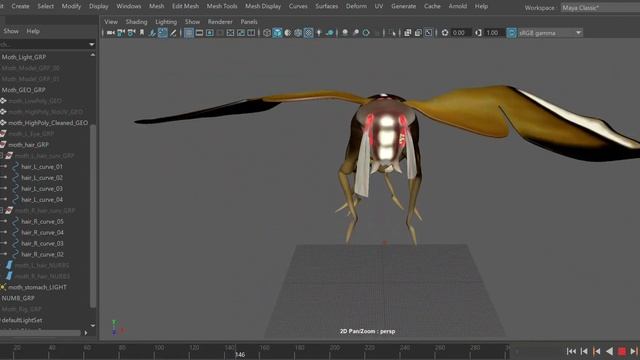Click X-Ray Active Components icon
The height and width of the screenshot is (360, 640).
coord(418,33)
